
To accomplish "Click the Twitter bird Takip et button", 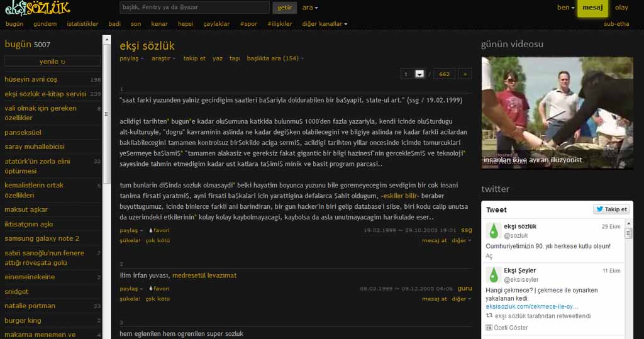I will [x=611, y=209].
